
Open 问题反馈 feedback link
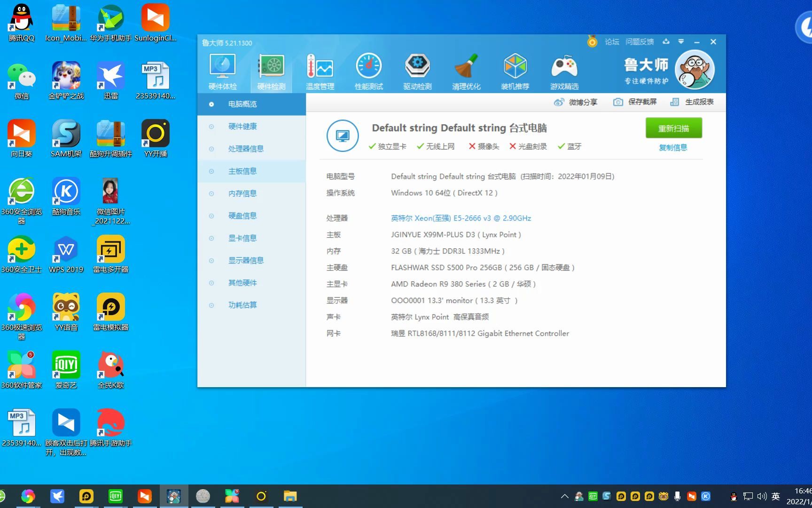coord(640,42)
